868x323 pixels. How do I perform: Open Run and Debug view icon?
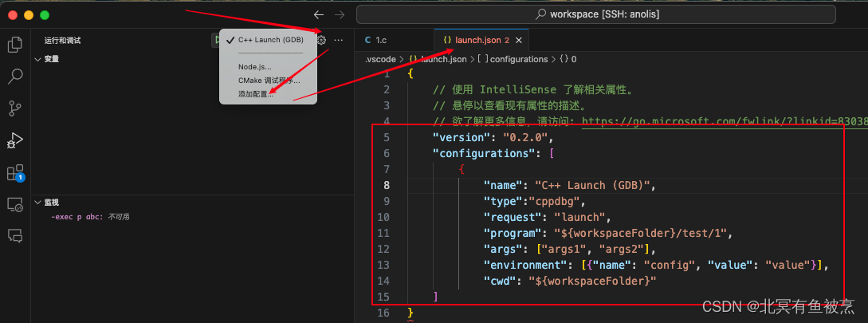pyautogui.click(x=15, y=140)
